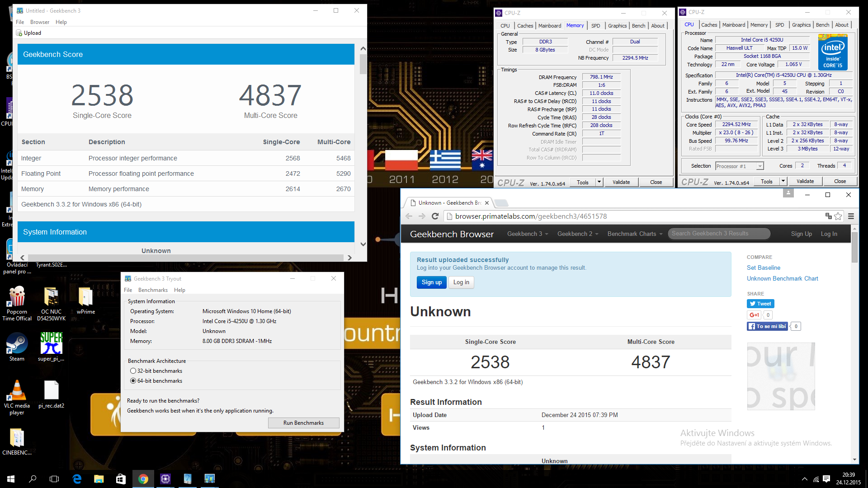Click Run Benchmarks button

303,423
